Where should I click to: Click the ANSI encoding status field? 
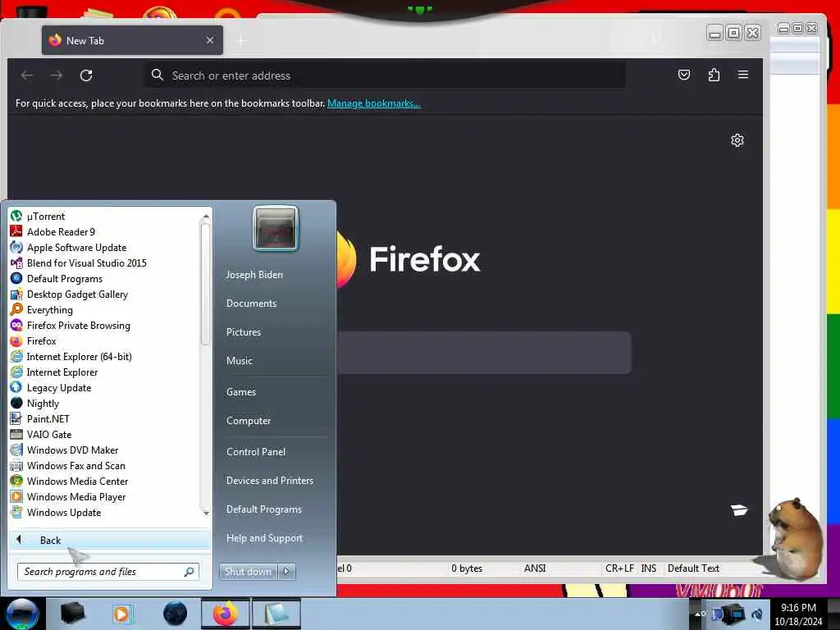tap(535, 568)
